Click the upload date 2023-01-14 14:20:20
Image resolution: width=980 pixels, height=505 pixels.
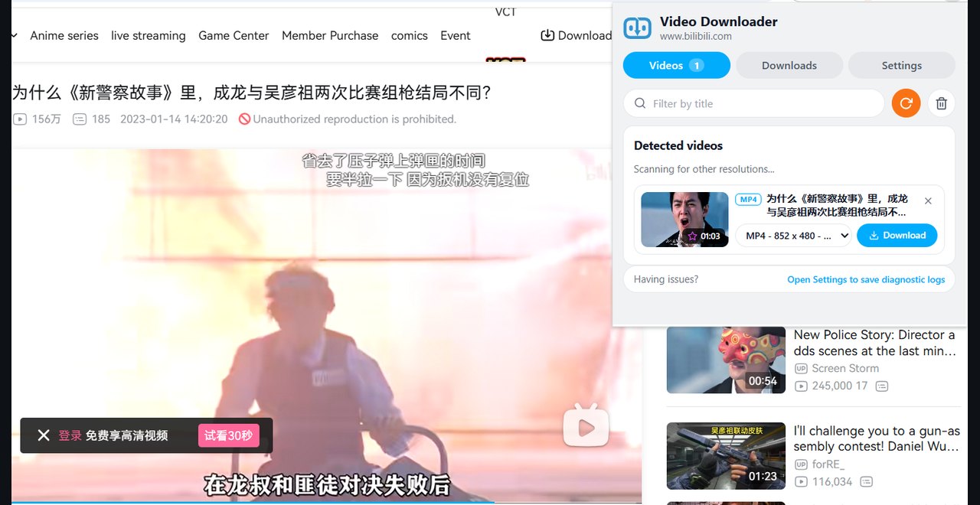tap(174, 119)
